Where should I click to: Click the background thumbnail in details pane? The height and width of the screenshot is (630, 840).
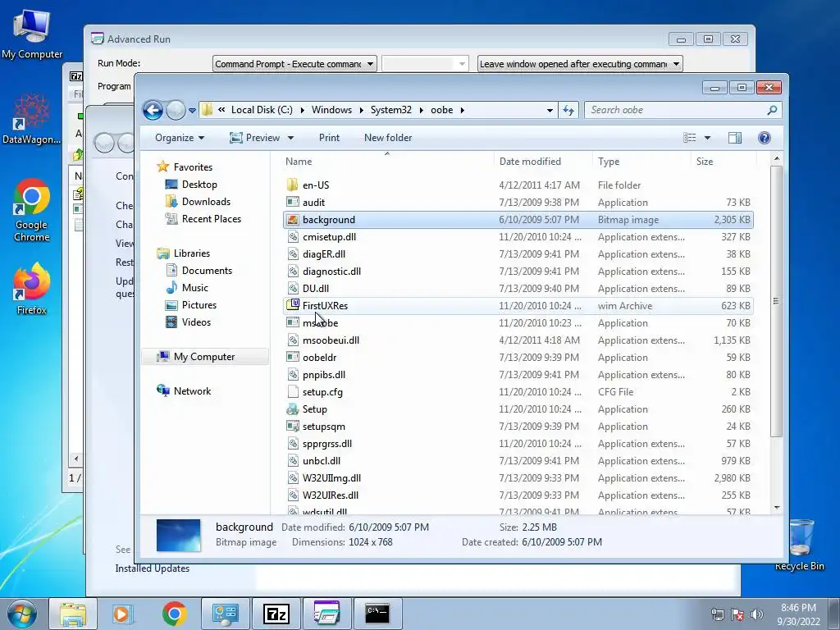pos(178,535)
